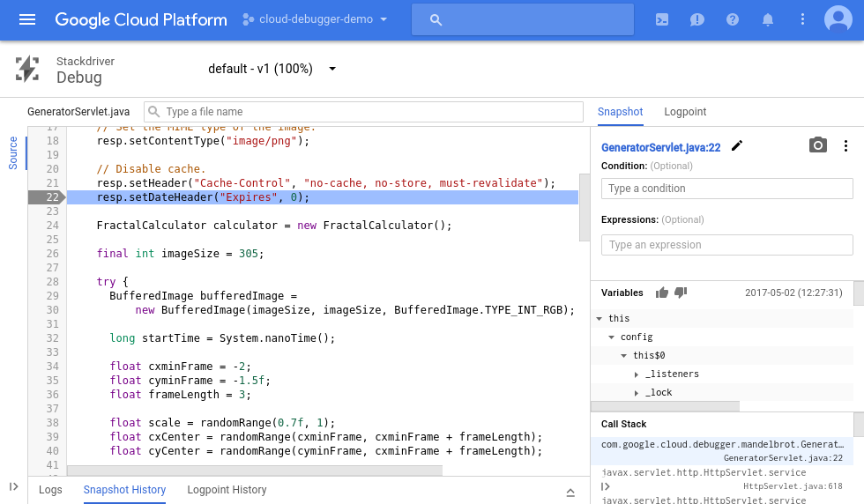The image size is (864, 504).
Task: Expand the bottom history panel with chevron
Action: (570, 492)
